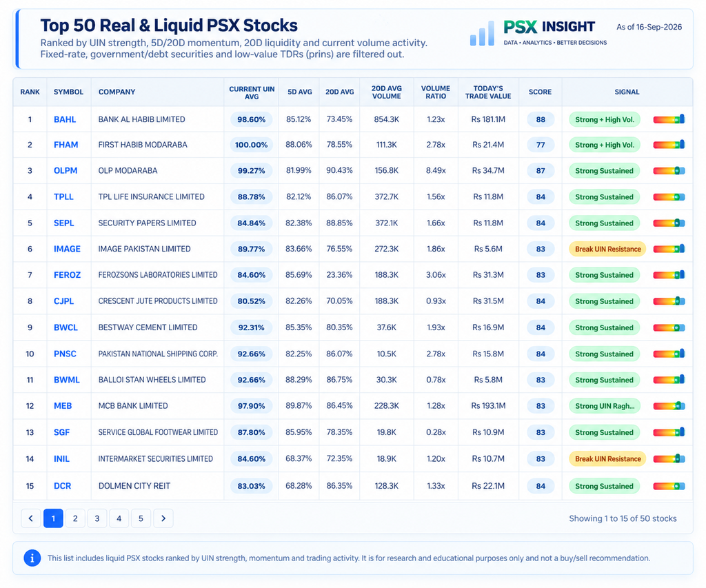Select page 1 in pagination
Screen dimensions: 706x588
pyautogui.click(x=53, y=518)
